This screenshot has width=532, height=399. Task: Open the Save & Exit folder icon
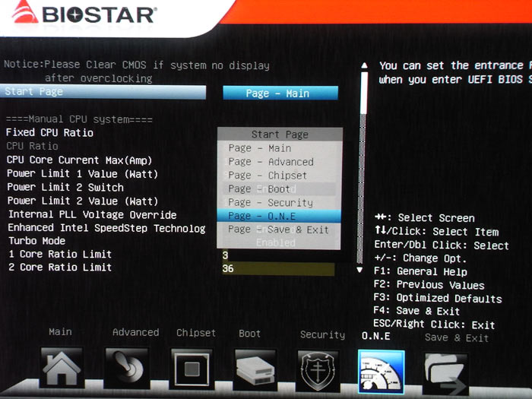click(x=445, y=371)
